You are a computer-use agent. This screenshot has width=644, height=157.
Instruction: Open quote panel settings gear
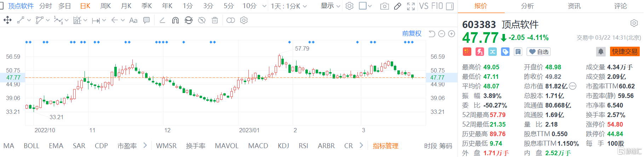634,23
